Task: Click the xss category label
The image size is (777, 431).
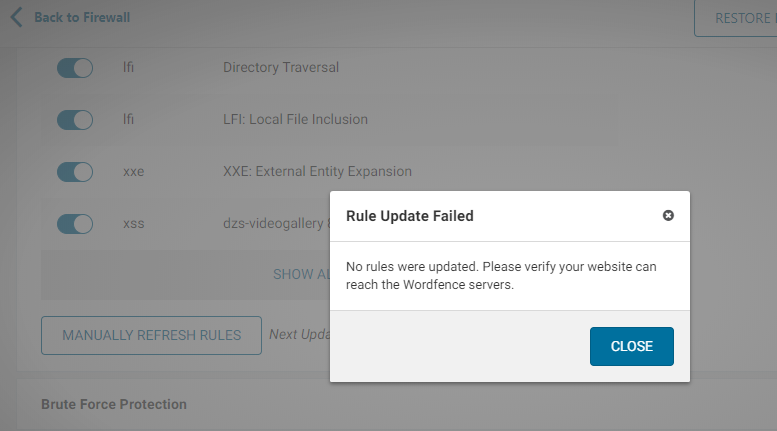Action: (134, 223)
